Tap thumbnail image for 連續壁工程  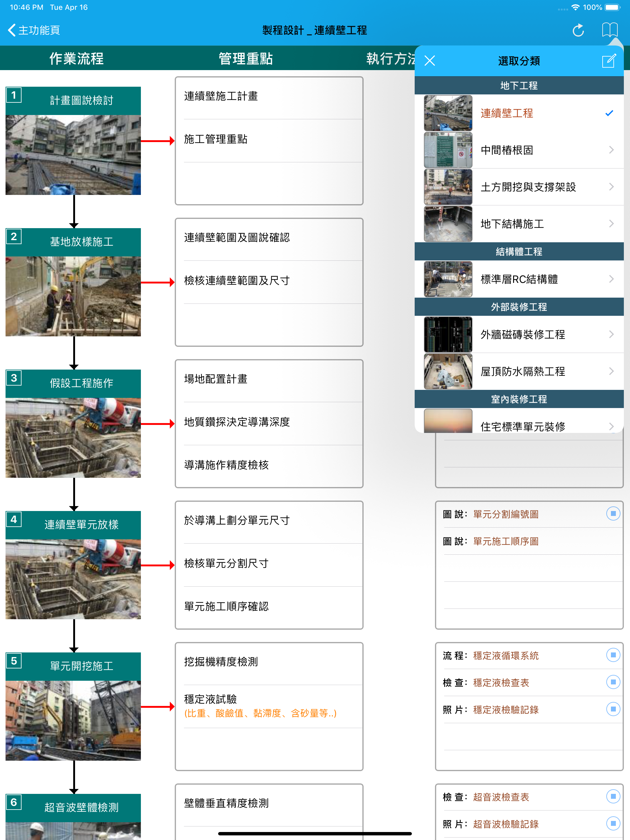pos(448,113)
